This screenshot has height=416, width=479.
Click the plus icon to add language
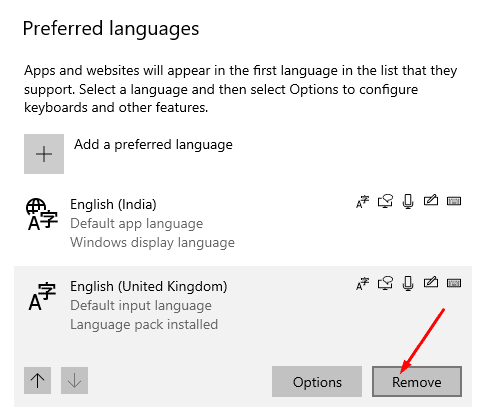tap(44, 154)
